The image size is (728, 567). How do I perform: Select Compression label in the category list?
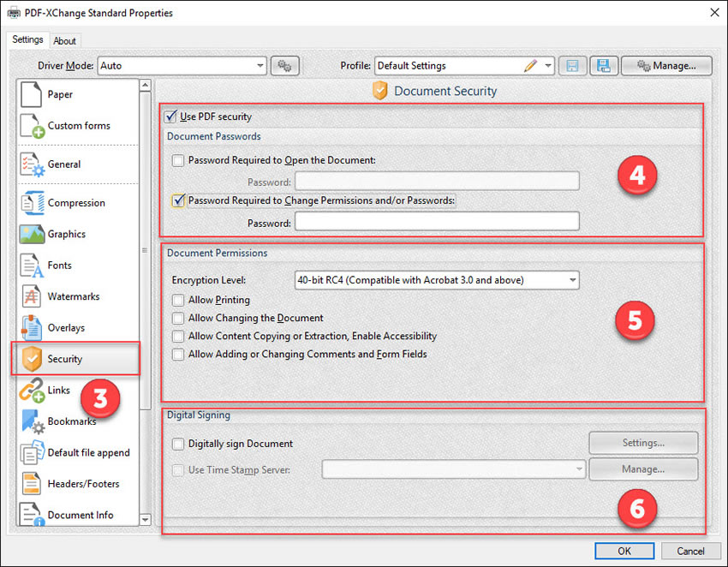(x=76, y=203)
